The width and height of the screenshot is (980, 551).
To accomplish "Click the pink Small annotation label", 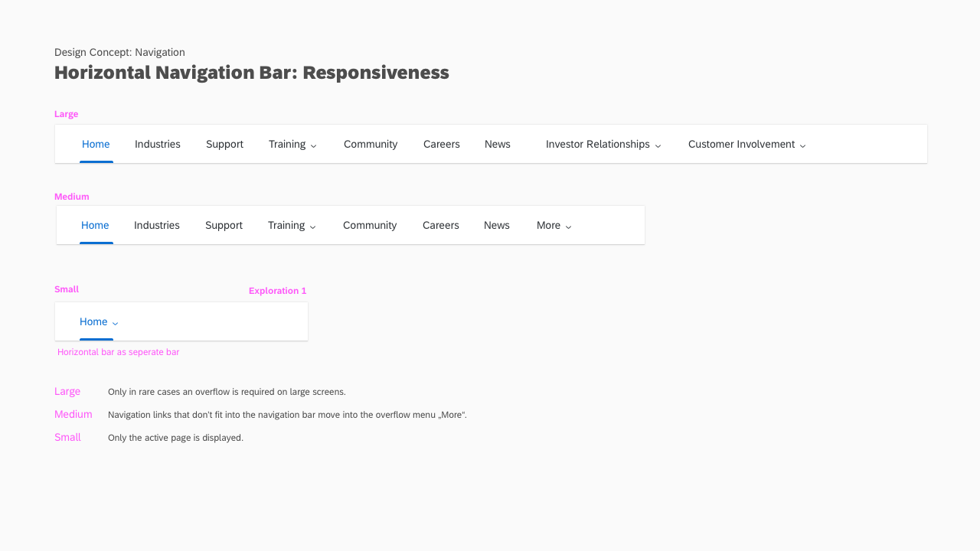I will point(67,289).
